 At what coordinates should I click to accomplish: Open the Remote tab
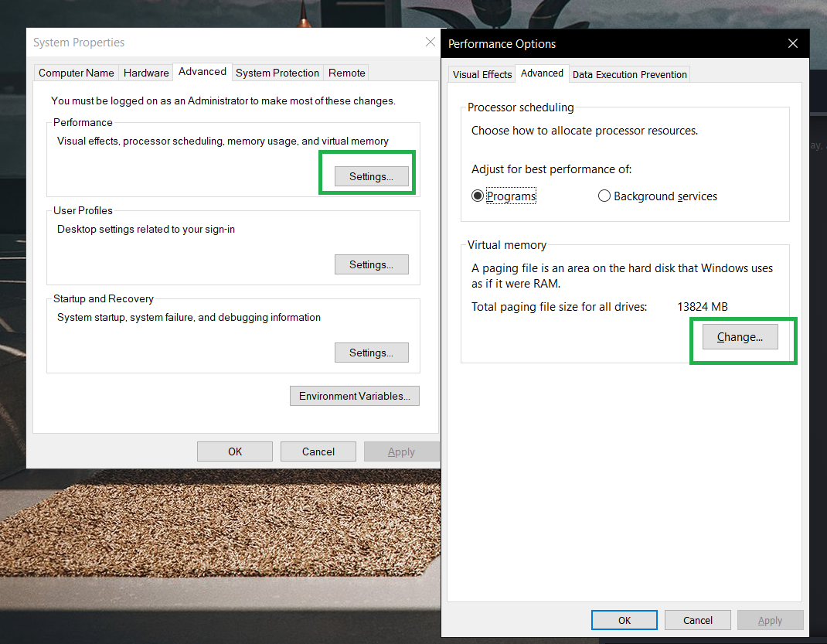[x=345, y=72]
